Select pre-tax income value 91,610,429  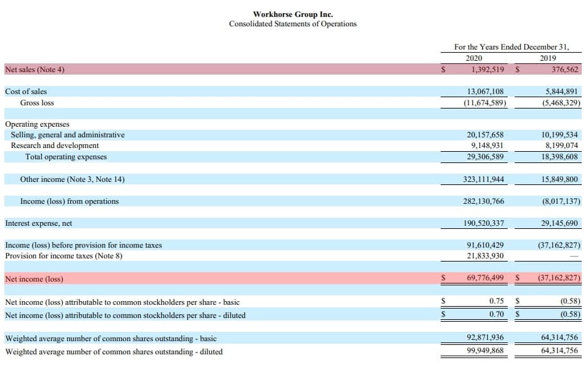coord(485,245)
